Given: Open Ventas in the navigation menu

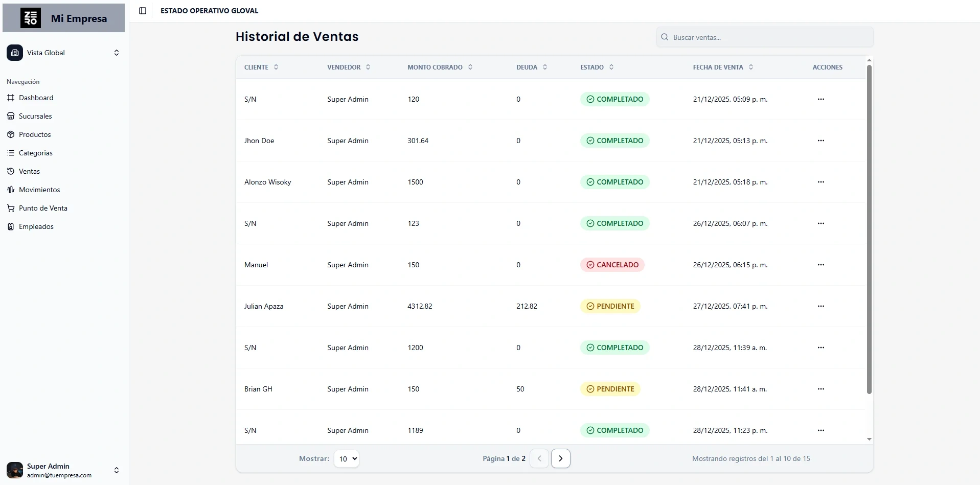Looking at the screenshot, I should pos(29,171).
